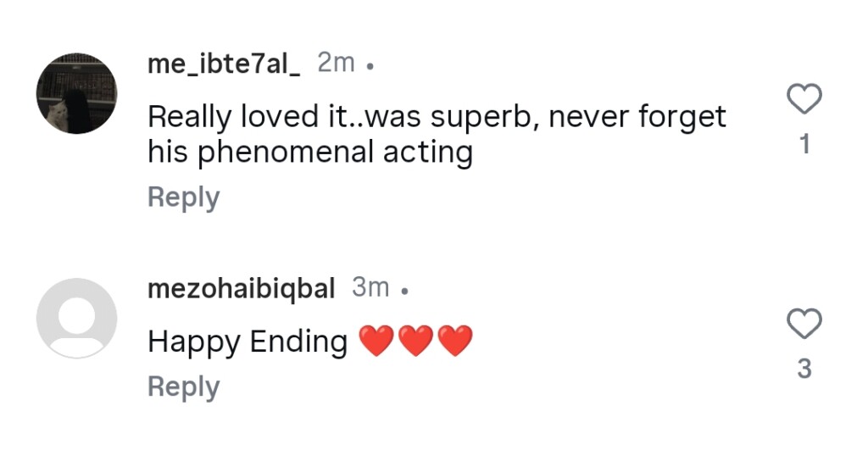Visit the me_ibte7al_ username profile
This screenshot has height=461, width=868.
pyautogui.click(x=224, y=64)
